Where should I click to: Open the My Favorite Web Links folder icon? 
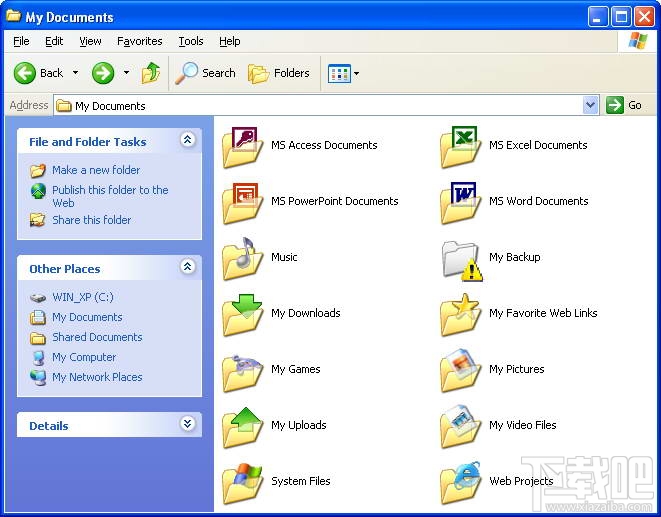pos(460,314)
